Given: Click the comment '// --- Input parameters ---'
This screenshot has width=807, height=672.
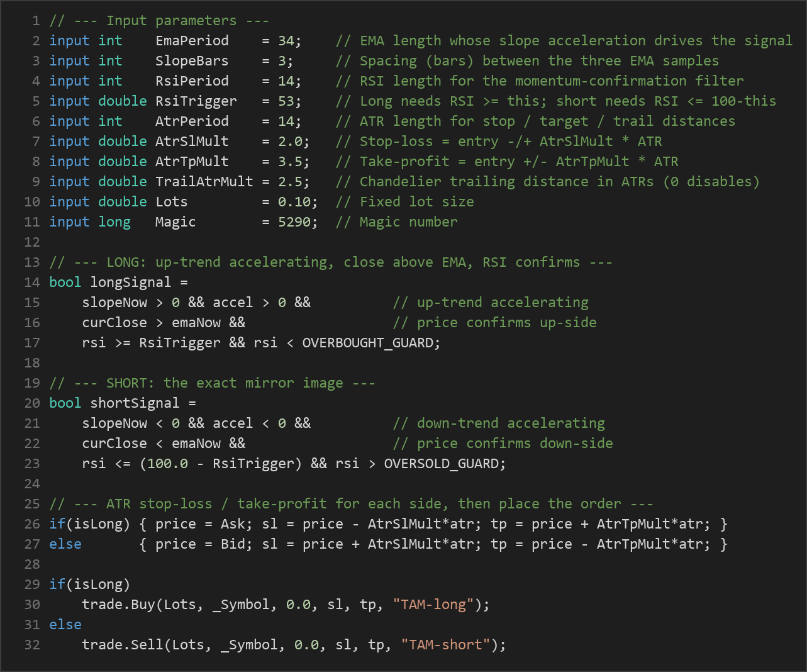Looking at the screenshot, I should (159, 21).
